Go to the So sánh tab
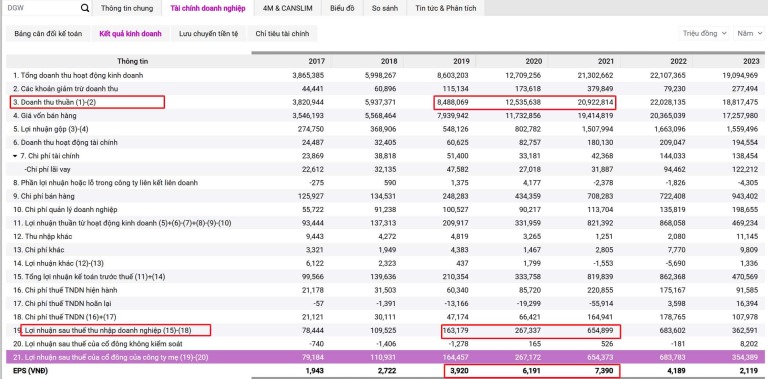This screenshot has height=379, width=768. tap(384, 8)
